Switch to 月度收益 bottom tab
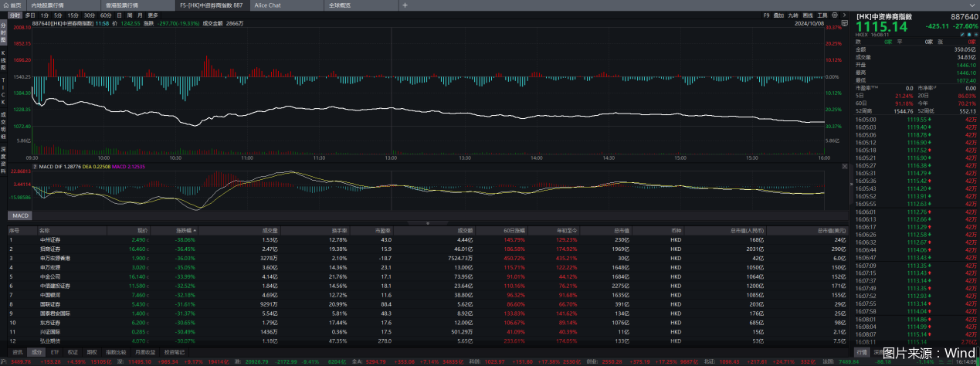980x366 pixels. click(x=144, y=351)
